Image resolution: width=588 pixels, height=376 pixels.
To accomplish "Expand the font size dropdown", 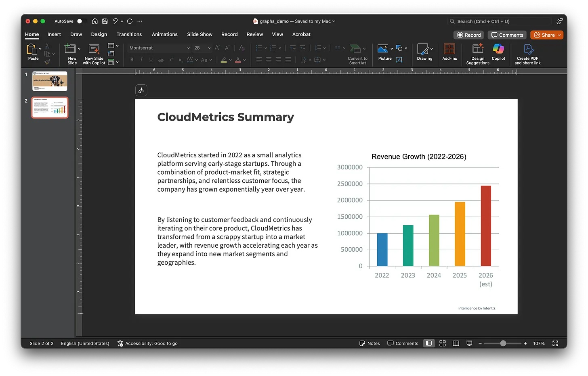I will tap(209, 48).
